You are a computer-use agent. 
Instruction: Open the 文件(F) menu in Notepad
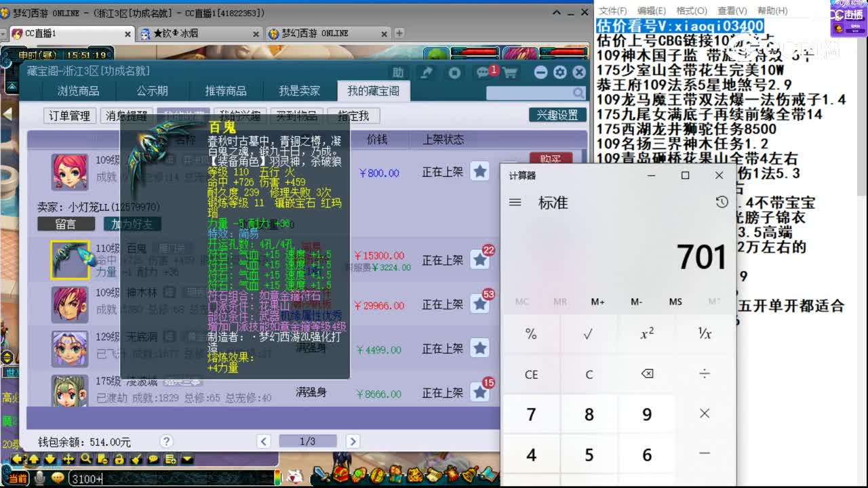[x=613, y=11]
